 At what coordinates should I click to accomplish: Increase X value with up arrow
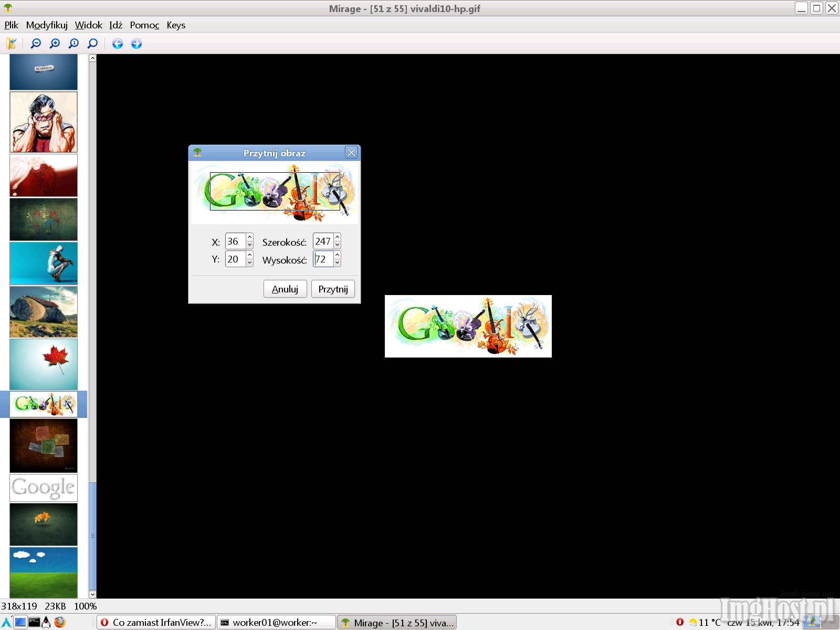250,237
